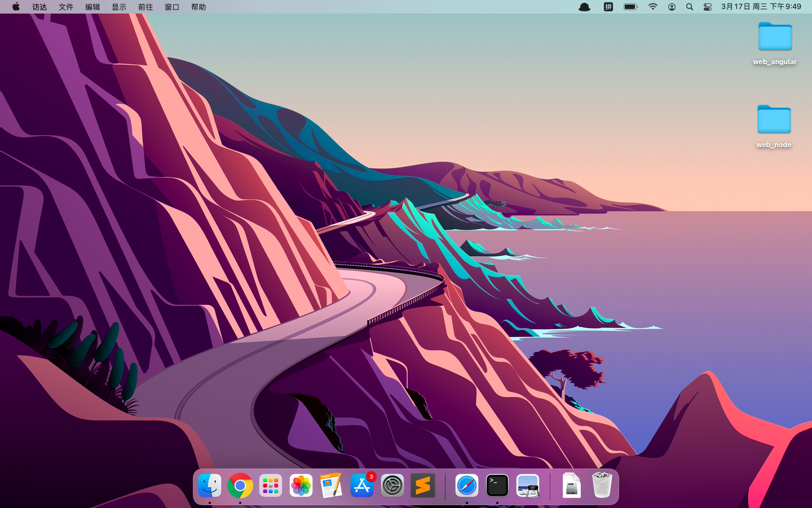Open the Wi-Fi menu bar status
Viewport: 812px width, 508px height.
click(653, 7)
